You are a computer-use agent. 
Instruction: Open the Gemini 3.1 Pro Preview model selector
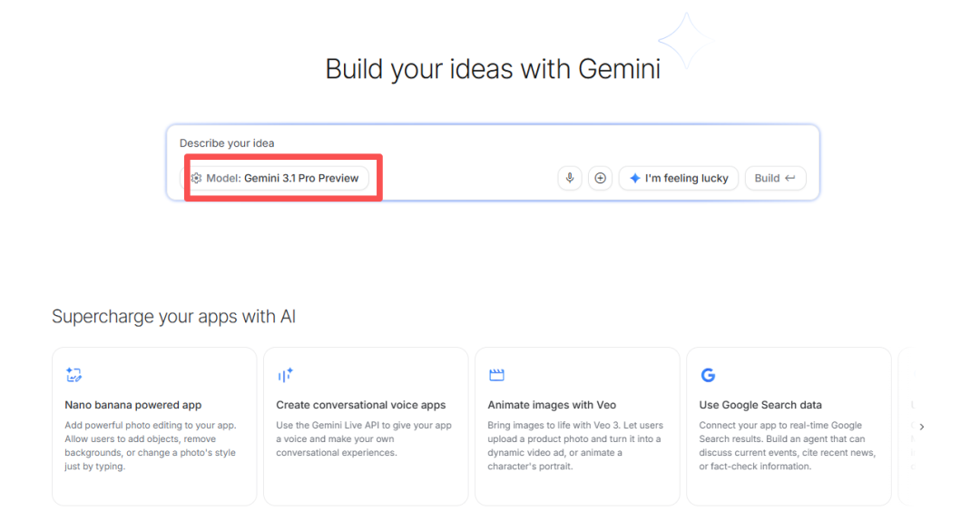tap(281, 178)
